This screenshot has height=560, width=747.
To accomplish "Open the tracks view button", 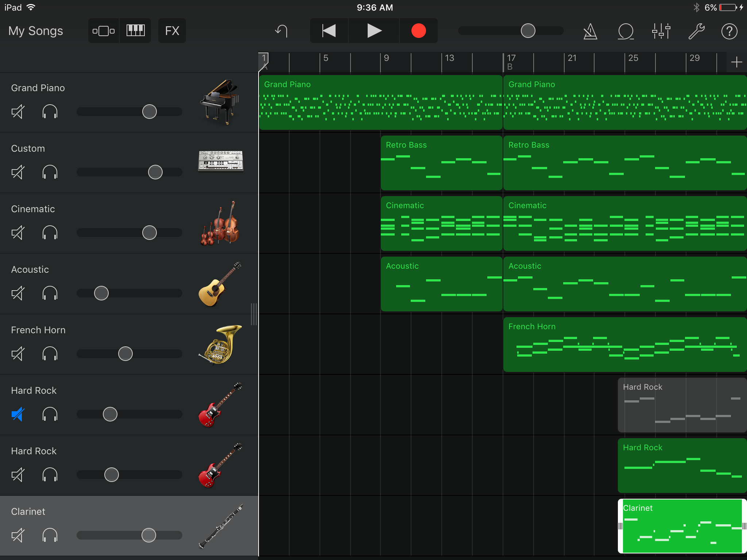I will pyautogui.click(x=104, y=31).
